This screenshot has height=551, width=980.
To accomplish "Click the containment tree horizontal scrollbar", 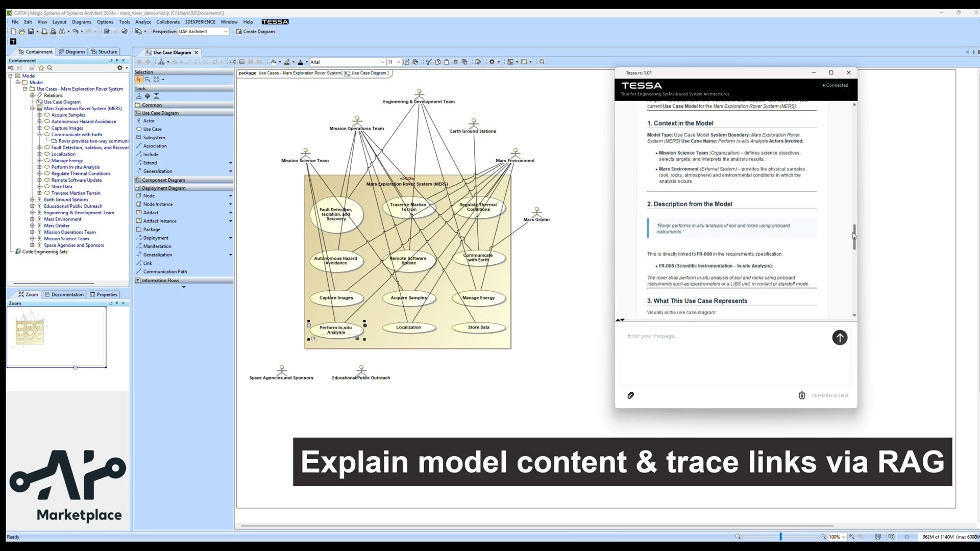I will [54, 284].
